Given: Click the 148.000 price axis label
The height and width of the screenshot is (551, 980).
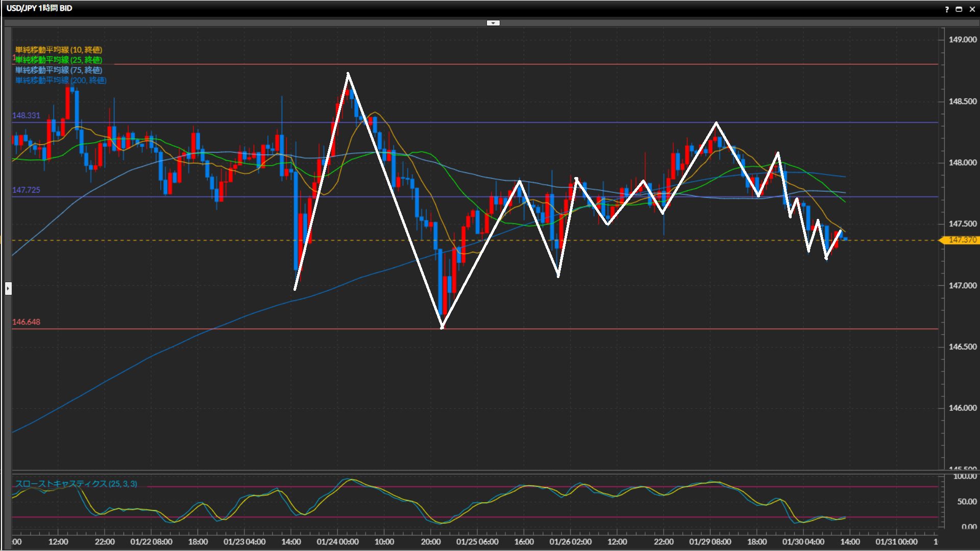Looking at the screenshot, I should coord(962,163).
